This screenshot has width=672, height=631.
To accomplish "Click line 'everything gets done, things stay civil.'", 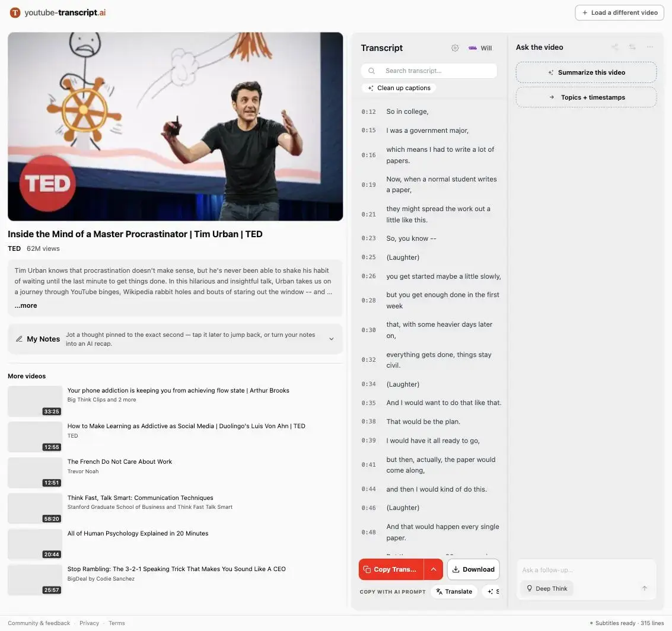I will (x=439, y=360).
